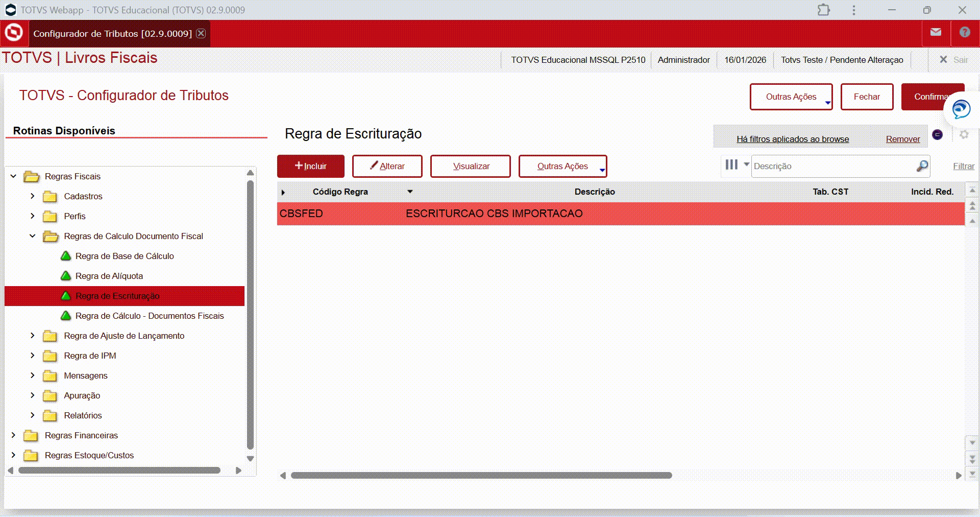Click the Apuração folder icon
This screenshot has width=980, height=517.
(50, 396)
